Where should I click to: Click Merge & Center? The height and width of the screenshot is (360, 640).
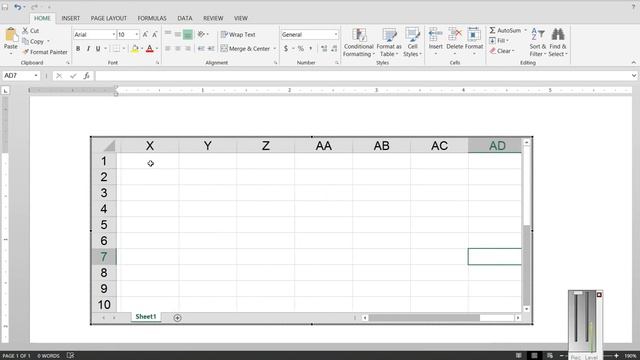245,49
